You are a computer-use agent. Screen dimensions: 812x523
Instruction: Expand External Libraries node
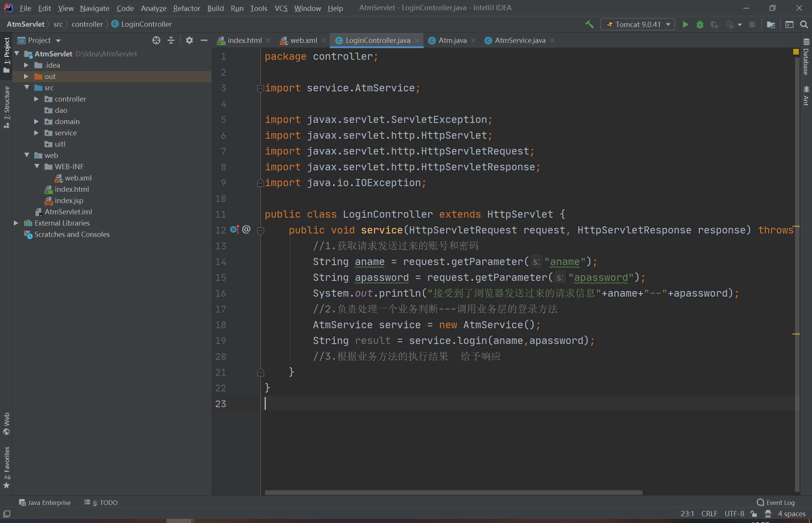tap(16, 223)
